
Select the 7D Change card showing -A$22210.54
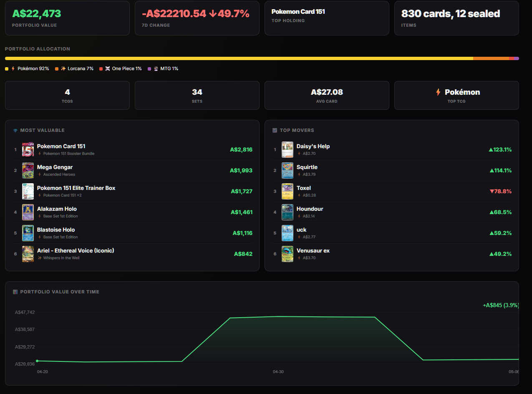[x=197, y=18]
